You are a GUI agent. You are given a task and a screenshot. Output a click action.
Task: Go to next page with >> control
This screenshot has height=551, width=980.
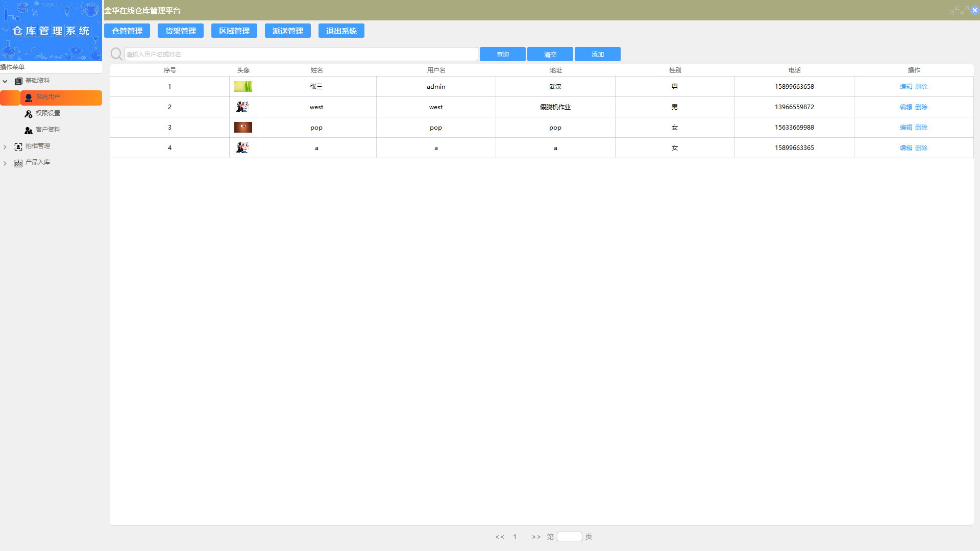pos(536,537)
